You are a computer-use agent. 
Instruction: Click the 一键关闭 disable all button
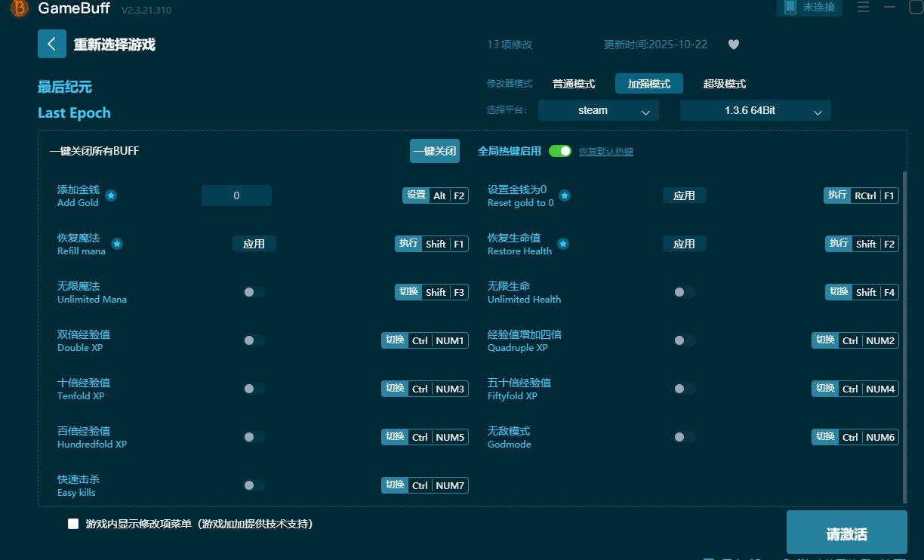[x=434, y=150]
